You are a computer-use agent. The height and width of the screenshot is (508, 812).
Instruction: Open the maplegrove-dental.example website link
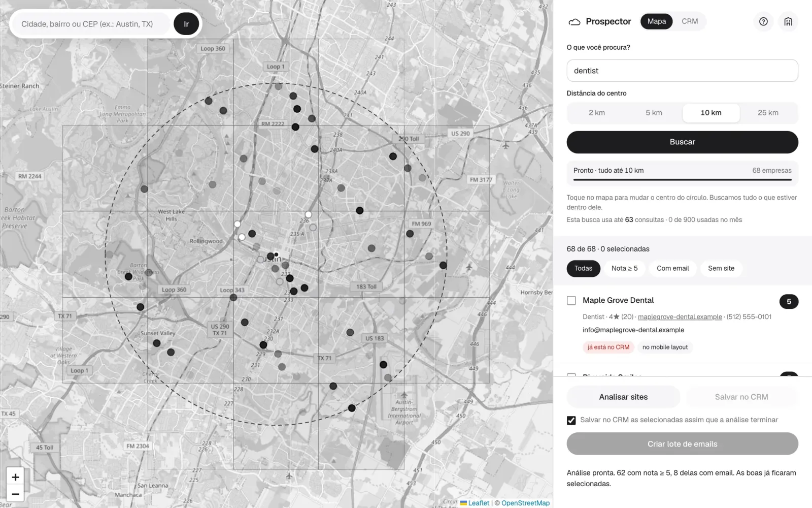680,317
